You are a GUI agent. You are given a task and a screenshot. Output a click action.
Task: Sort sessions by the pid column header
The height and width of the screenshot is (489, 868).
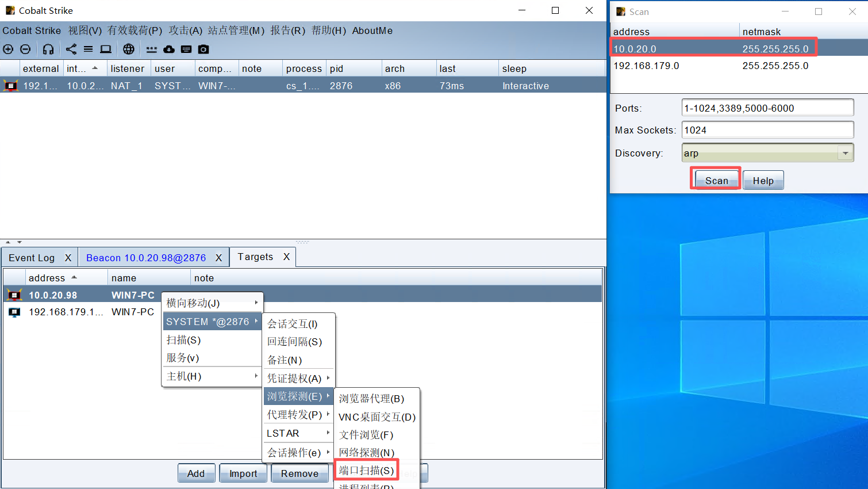pos(354,68)
